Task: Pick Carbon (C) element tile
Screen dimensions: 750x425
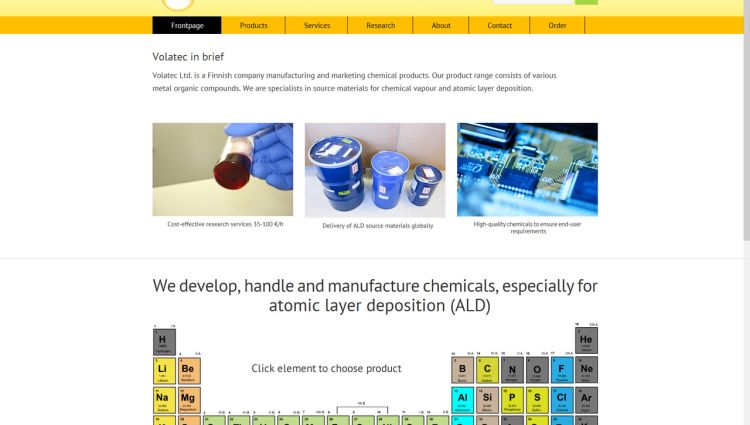Action: 487,370
